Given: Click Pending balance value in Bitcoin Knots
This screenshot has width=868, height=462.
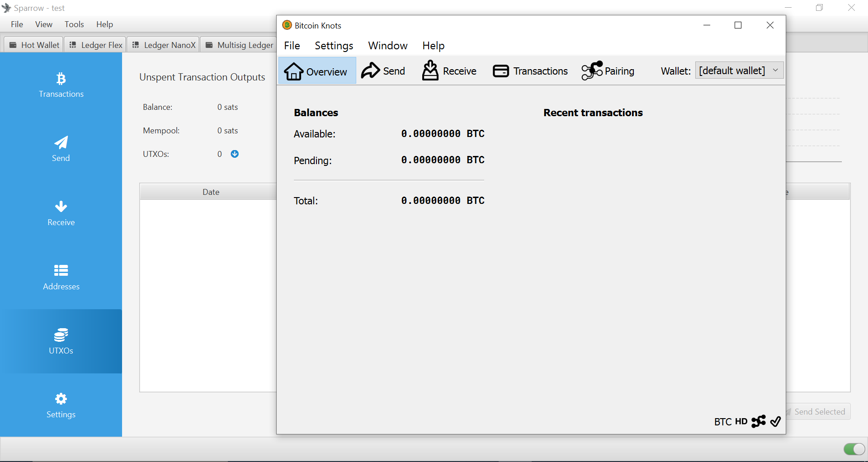Looking at the screenshot, I should [443, 160].
